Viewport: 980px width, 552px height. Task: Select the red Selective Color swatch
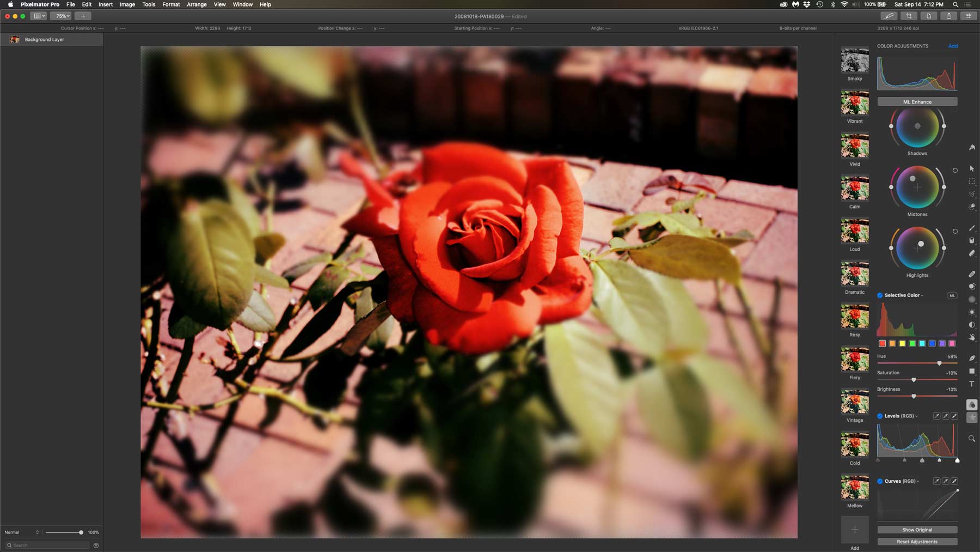click(x=882, y=343)
